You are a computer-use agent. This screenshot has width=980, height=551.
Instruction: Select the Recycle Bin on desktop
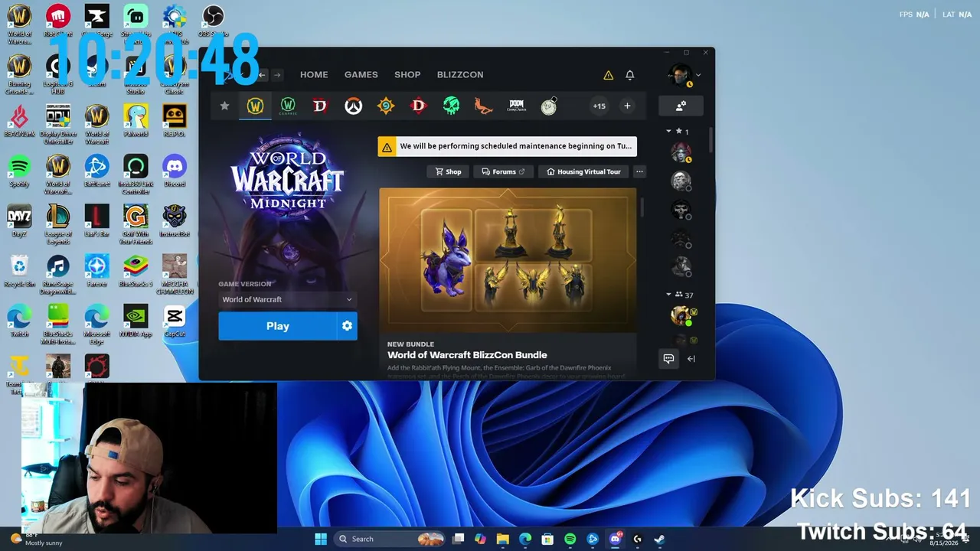click(19, 272)
